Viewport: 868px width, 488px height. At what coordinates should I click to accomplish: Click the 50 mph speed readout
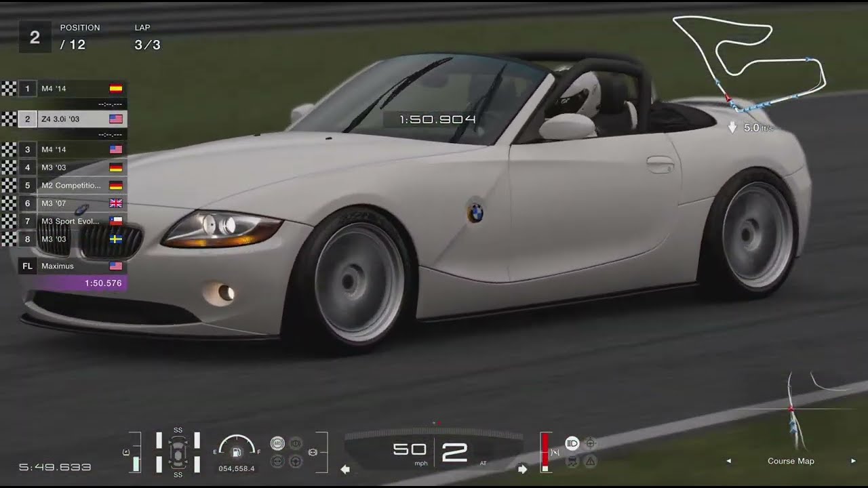(x=410, y=449)
